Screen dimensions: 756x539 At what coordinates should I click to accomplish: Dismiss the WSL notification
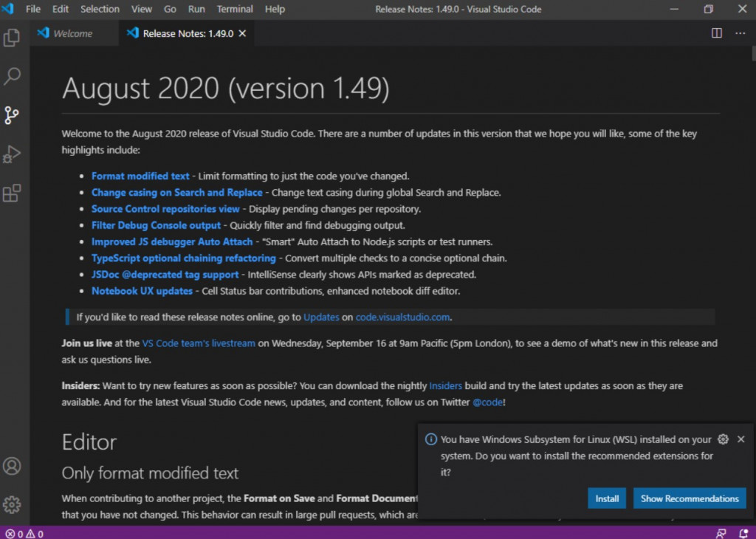741,439
